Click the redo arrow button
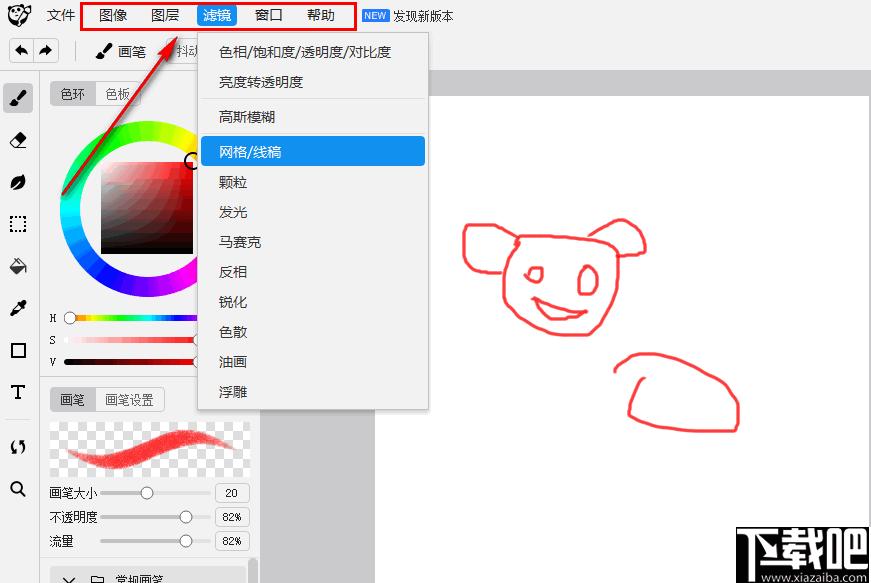 tap(46, 51)
